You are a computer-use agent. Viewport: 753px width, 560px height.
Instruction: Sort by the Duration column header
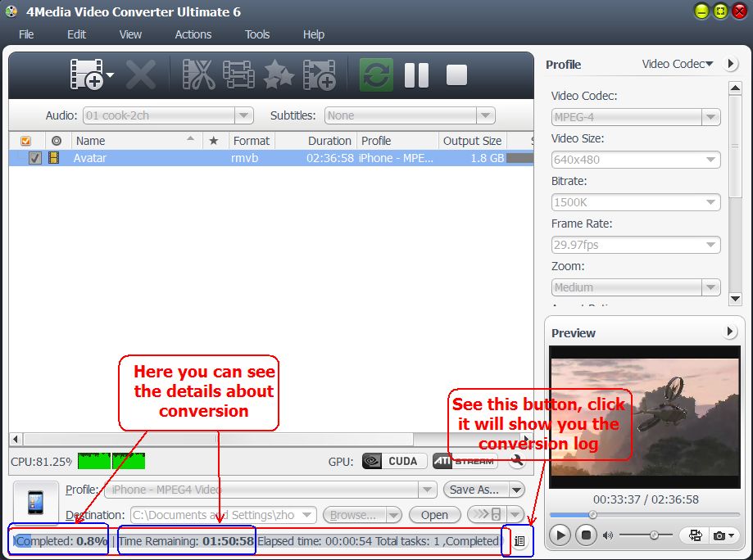[315, 141]
